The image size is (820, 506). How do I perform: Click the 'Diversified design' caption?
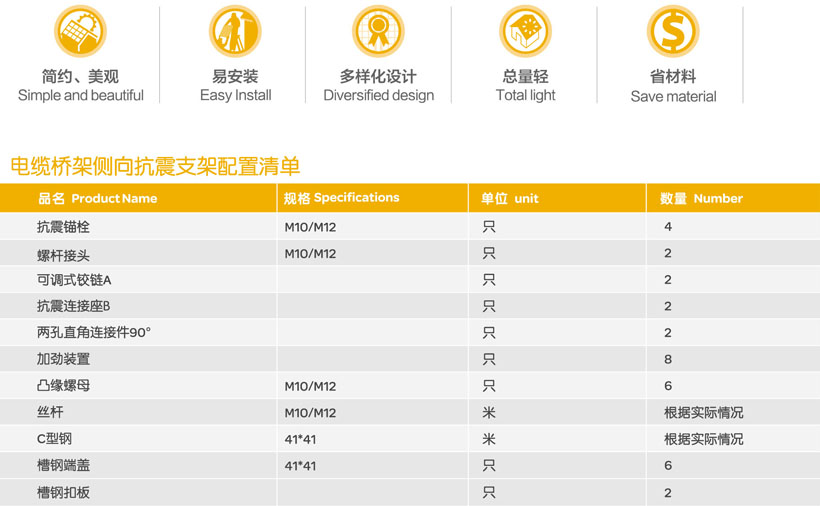(x=378, y=96)
